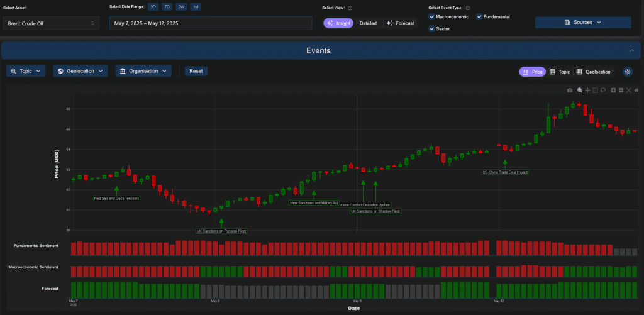Viewport: 644px width, 315px height.
Task: Click the Macroeconomic Sentiment row label
Action: click(33, 267)
